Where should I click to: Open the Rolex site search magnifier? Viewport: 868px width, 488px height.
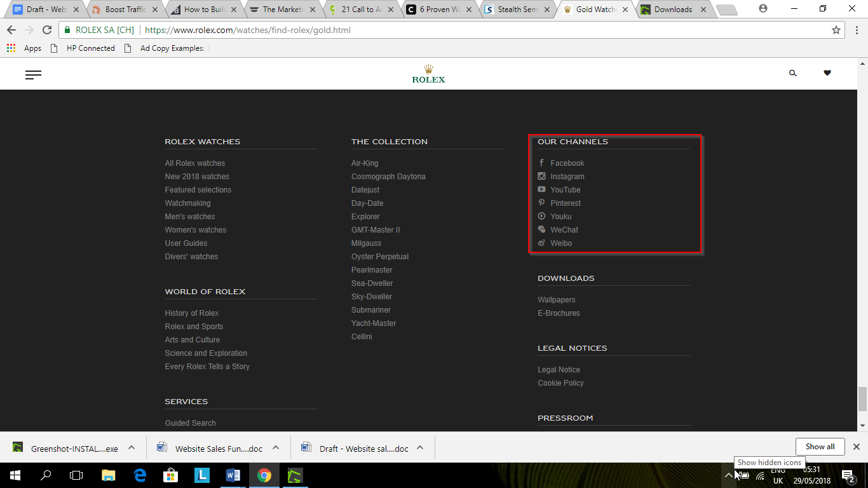792,73
